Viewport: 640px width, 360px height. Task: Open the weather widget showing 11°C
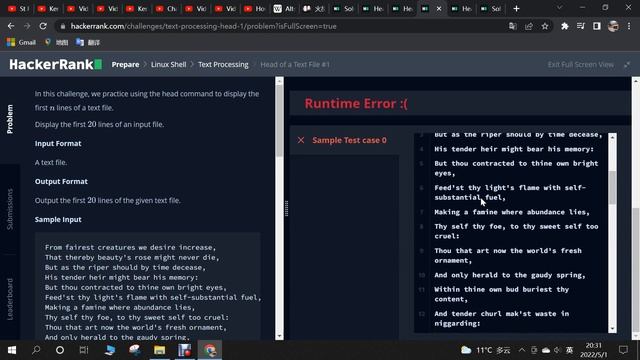click(x=485, y=350)
